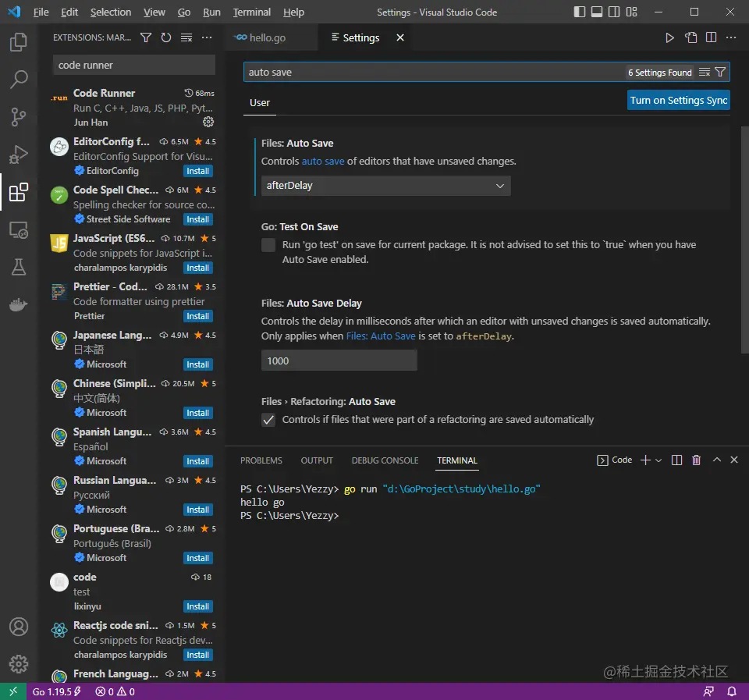Open the customize layout control

tap(631, 12)
